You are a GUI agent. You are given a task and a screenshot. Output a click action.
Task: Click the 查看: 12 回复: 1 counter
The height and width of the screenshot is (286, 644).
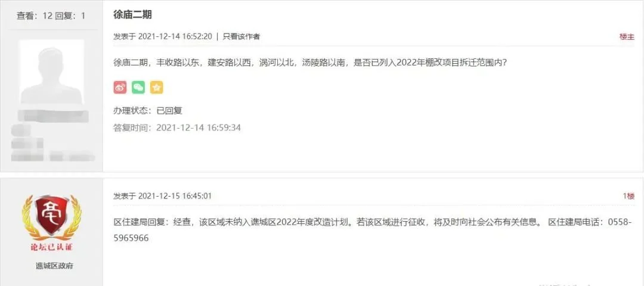(x=51, y=16)
